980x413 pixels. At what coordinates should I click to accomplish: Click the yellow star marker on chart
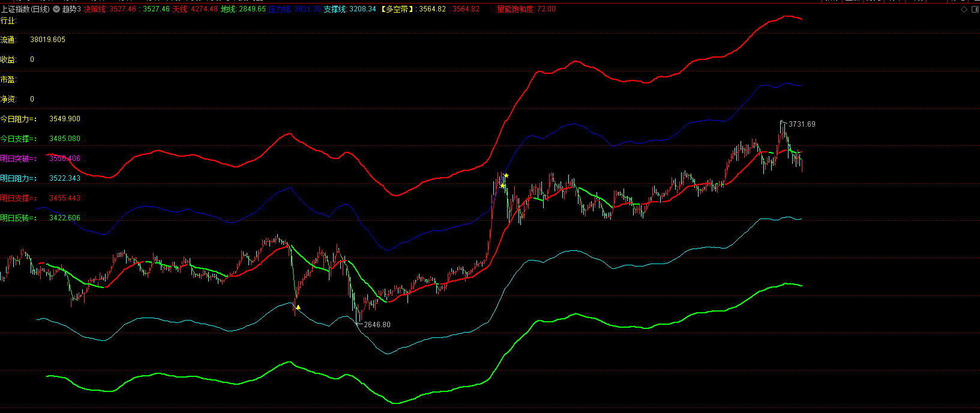pyautogui.click(x=506, y=175)
